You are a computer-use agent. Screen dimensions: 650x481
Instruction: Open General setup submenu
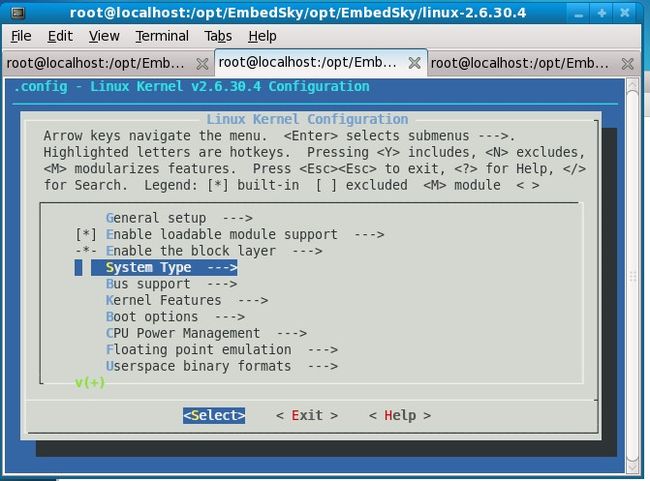[179, 218]
